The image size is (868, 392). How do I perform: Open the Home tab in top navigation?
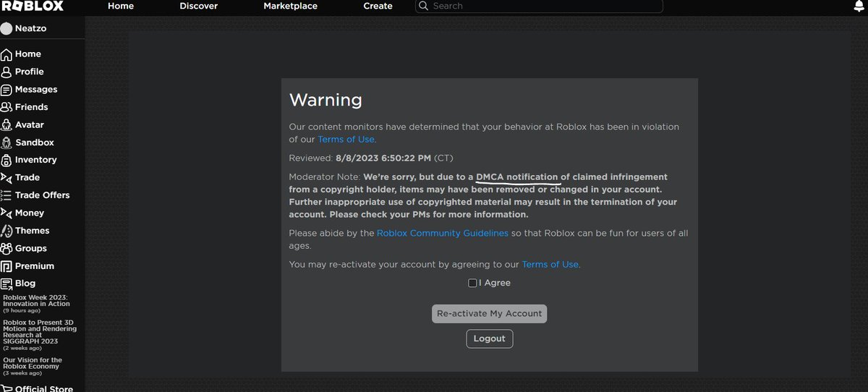121,6
